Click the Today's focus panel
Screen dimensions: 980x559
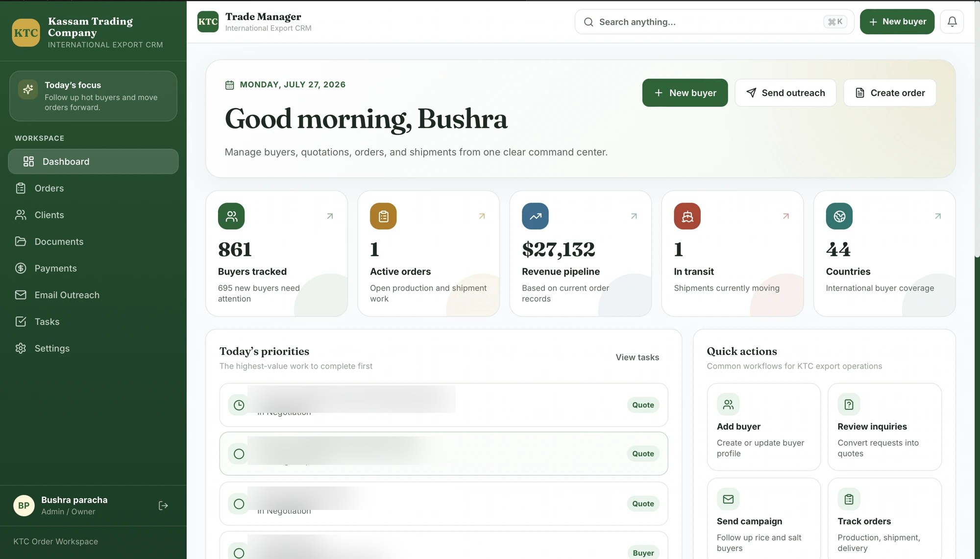tap(93, 96)
